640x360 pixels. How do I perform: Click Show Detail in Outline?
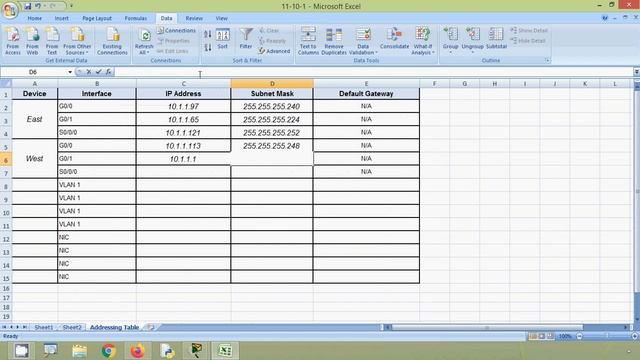pyautogui.click(x=529, y=31)
